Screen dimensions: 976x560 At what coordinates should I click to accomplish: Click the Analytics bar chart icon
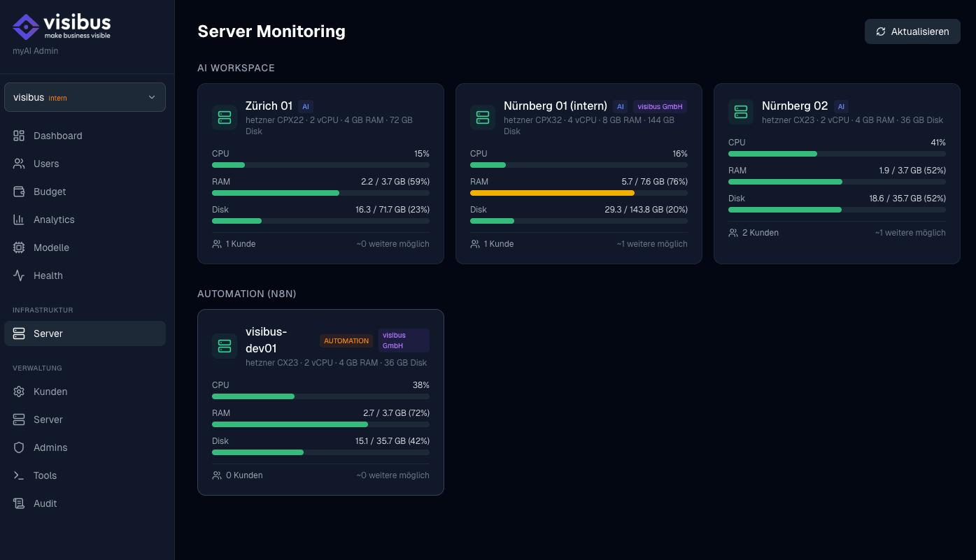pos(19,220)
